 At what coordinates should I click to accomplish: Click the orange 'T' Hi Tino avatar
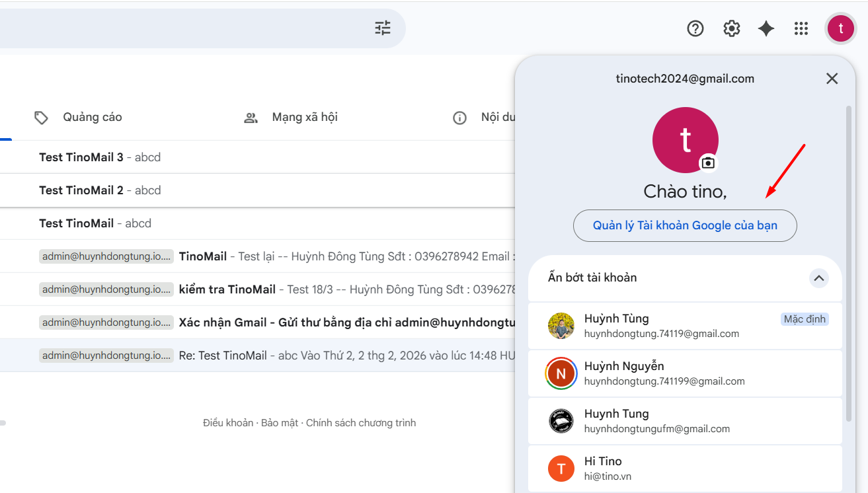561,469
